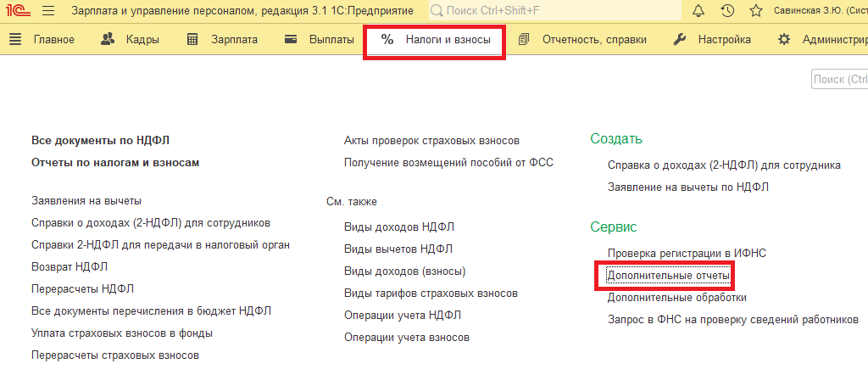The width and height of the screenshot is (868, 386).
Task: Open Дополнительные обработки
Action: (677, 298)
